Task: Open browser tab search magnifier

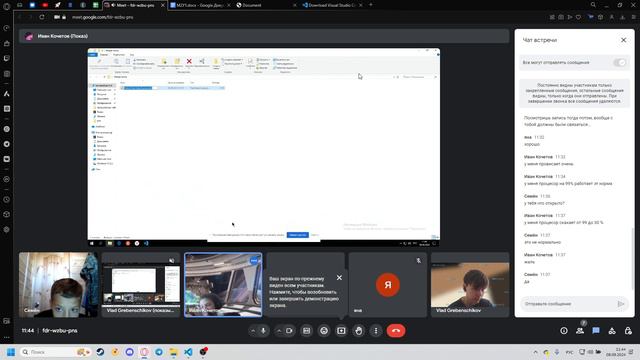Action: pos(593,5)
